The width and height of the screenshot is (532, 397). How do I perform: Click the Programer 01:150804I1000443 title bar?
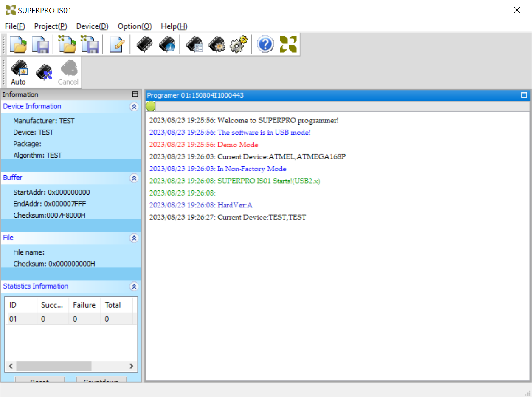point(338,95)
